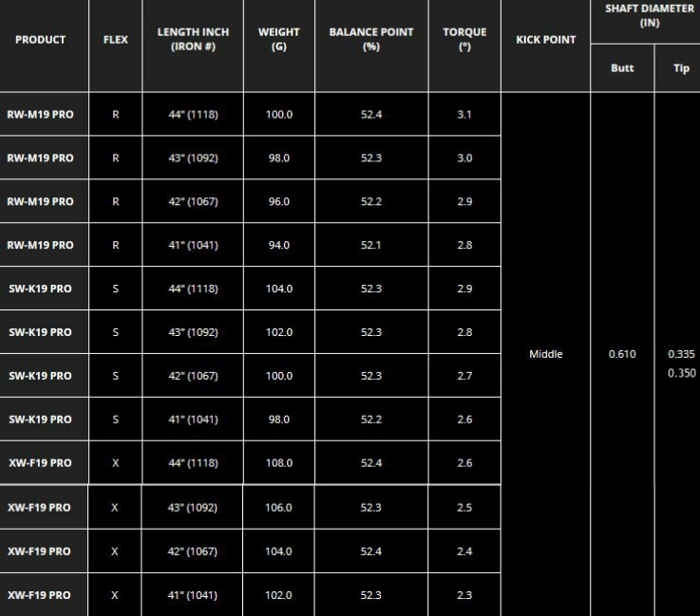The width and height of the screenshot is (700, 616).
Task: Click 43" (1092) length in SW-K19 PRO row
Action: coord(193,332)
